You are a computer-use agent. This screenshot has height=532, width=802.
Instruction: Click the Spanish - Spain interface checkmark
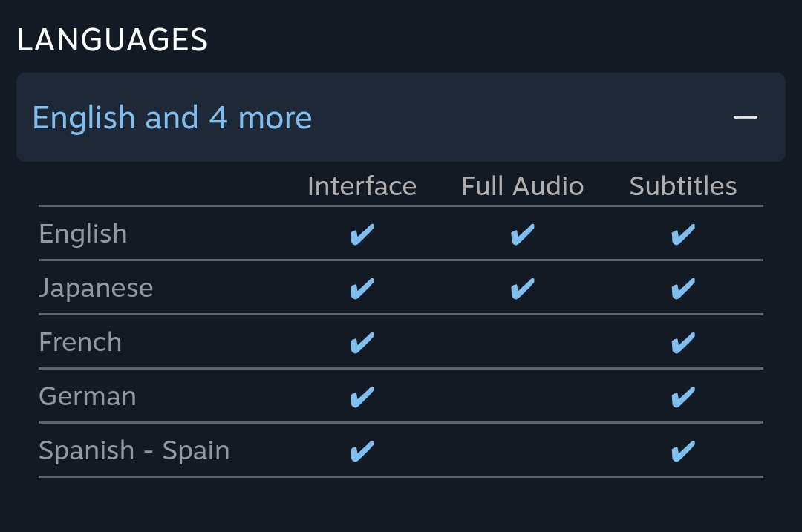(362, 451)
